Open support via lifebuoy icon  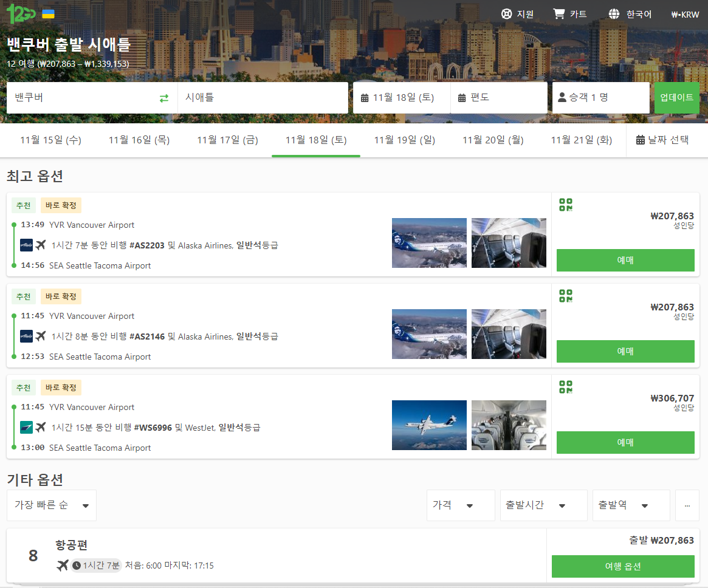coord(507,14)
